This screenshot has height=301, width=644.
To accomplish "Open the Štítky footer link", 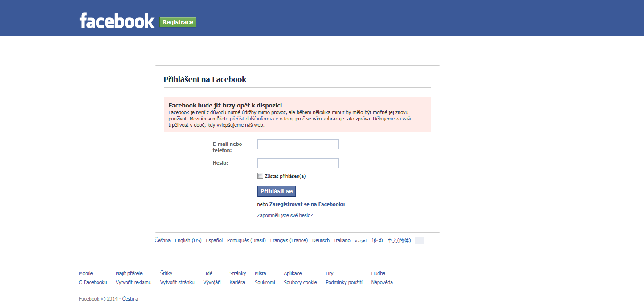I will coord(166,273).
